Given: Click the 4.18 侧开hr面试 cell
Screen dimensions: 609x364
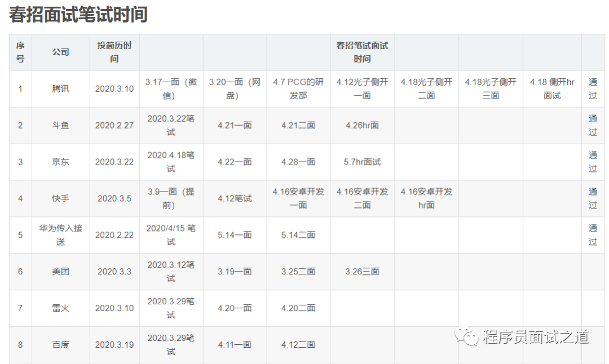Looking at the screenshot, I should (x=552, y=89).
